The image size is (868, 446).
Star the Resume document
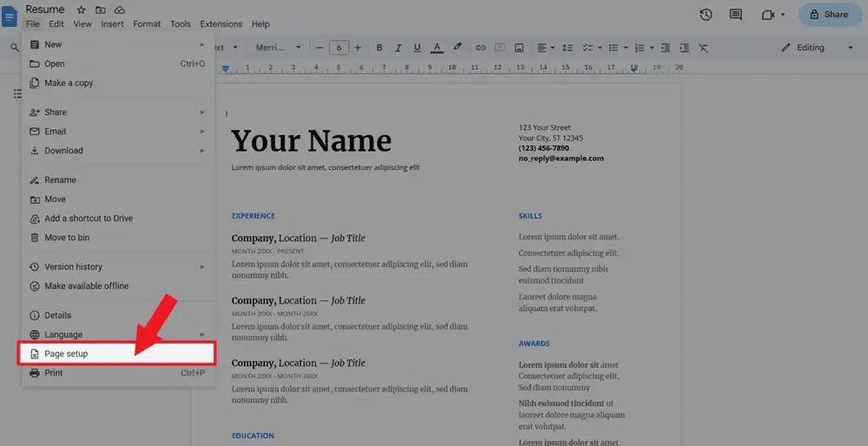click(x=81, y=10)
